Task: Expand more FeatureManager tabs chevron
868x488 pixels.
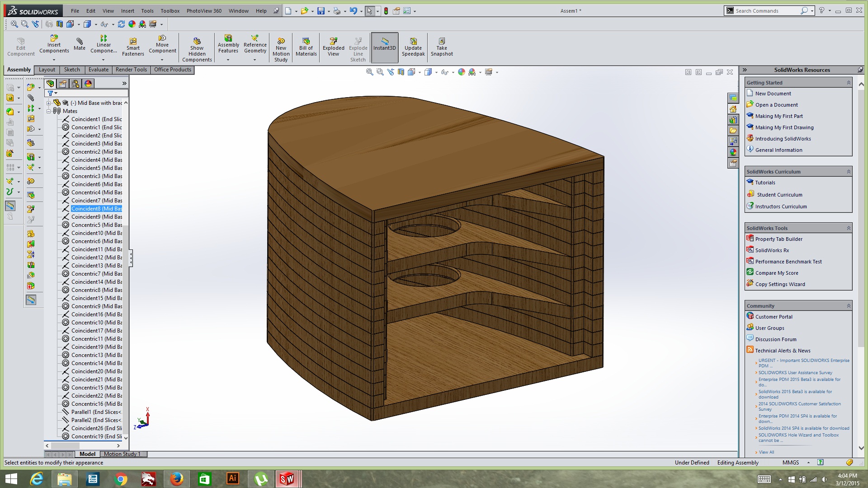Action: [124, 84]
